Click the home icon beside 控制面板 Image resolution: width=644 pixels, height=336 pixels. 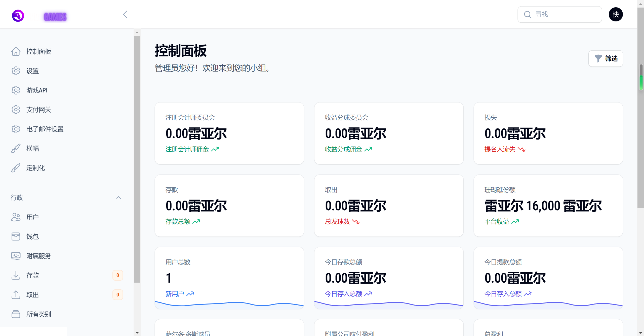[16, 51]
